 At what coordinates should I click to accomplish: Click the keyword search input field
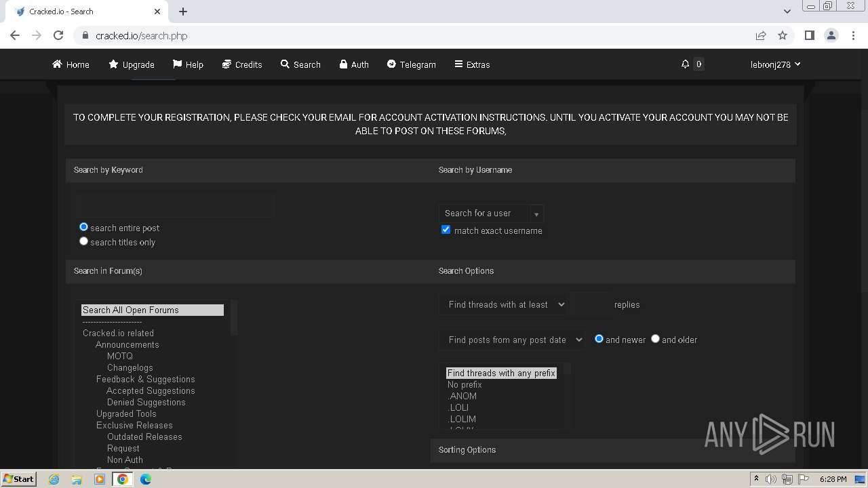click(x=176, y=205)
